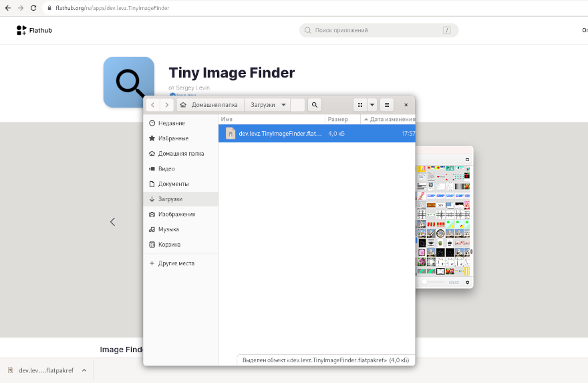
Task: Expand downloaded flatpakref file options chevron
Action: 84,370
